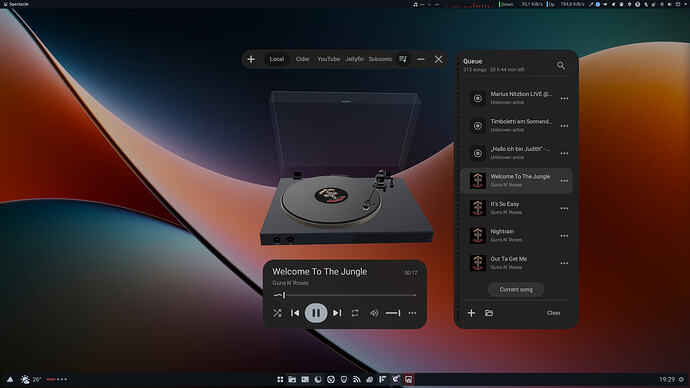Select Nightrain in the queue
Image resolution: width=690 pixels, height=388 pixels.
(516, 235)
